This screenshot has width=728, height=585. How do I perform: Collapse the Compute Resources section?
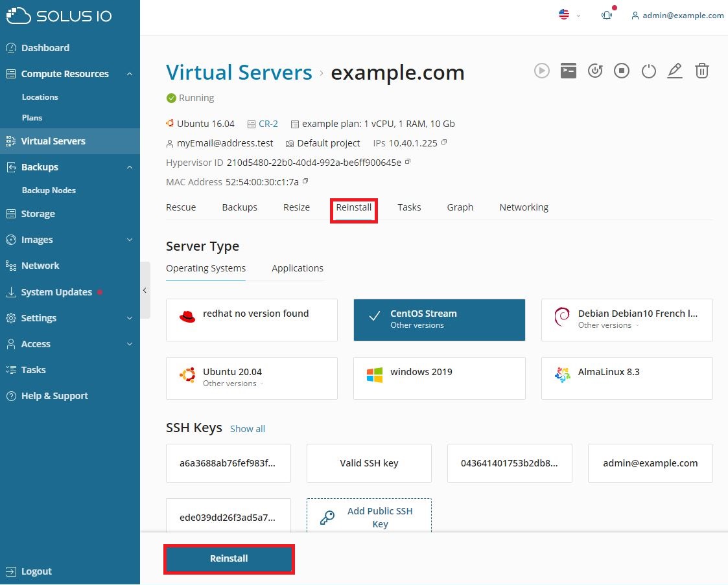(130, 74)
